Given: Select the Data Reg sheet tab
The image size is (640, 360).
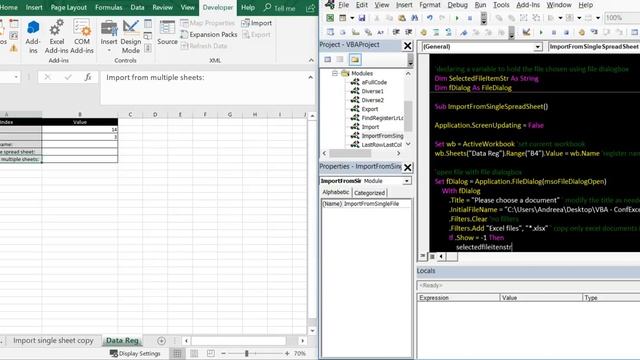Looking at the screenshot, I should coord(122,340).
